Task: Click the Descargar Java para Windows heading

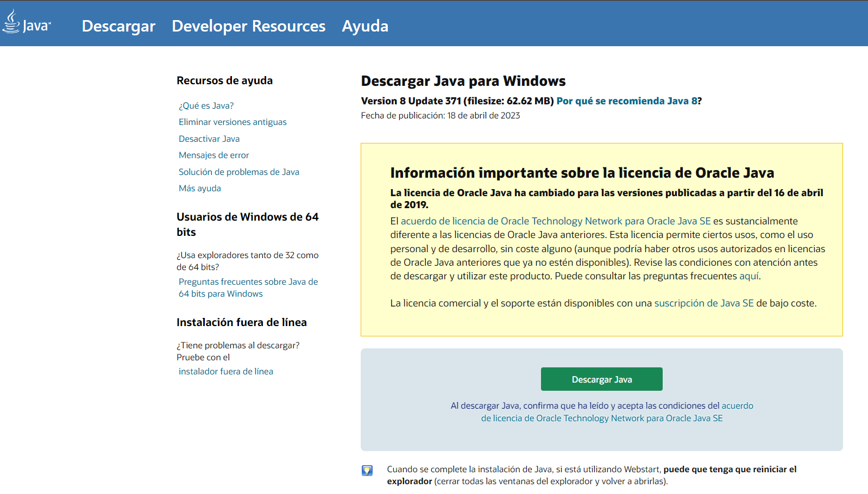Action: 463,81
